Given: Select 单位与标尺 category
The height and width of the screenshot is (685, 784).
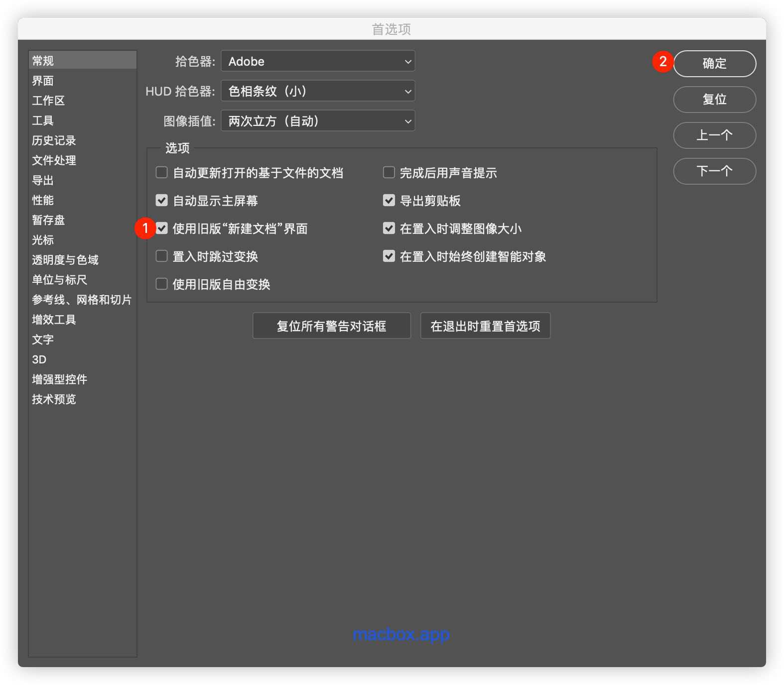Looking at the screenshot, I should pos(83,280).
